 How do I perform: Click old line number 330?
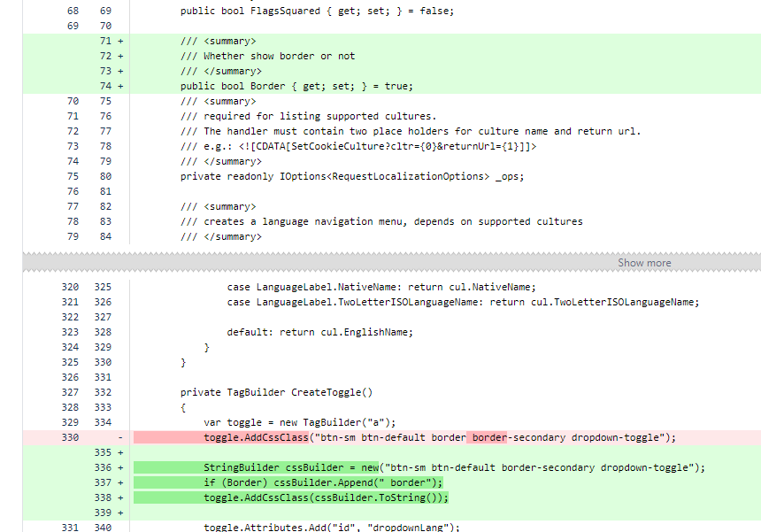click(x=70, y=437)
